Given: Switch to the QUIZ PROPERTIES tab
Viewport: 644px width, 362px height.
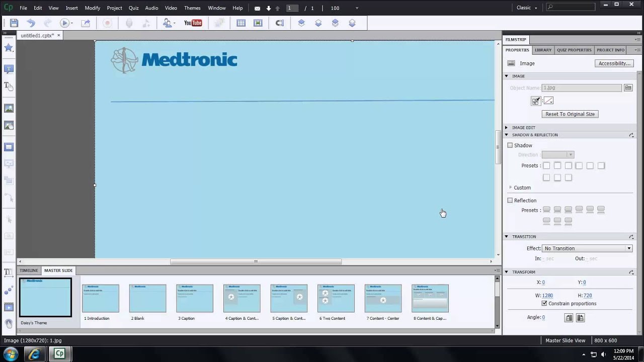Looking at the screenshot, I should tap(574, 50).
